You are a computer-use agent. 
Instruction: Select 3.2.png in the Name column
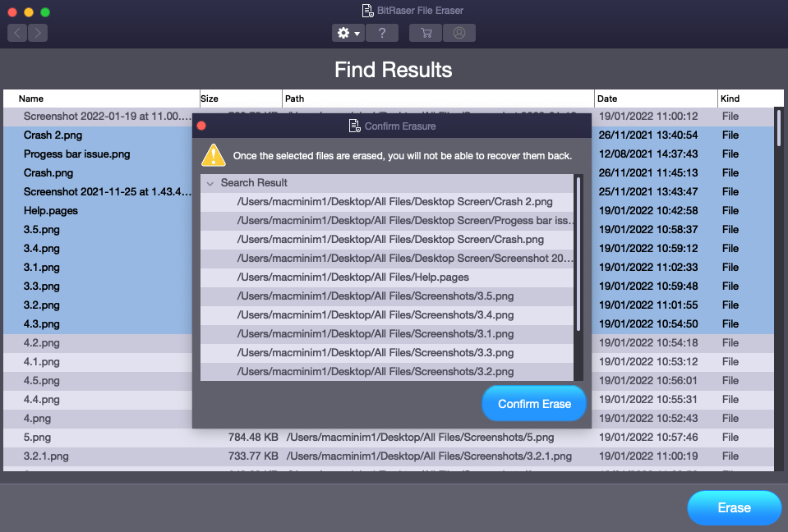(42, 305)
